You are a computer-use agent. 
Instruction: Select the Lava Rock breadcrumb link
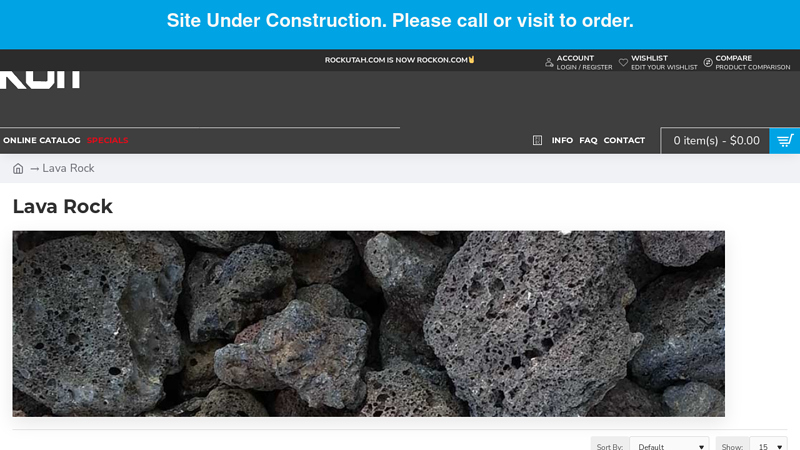(x=68, y=168)
